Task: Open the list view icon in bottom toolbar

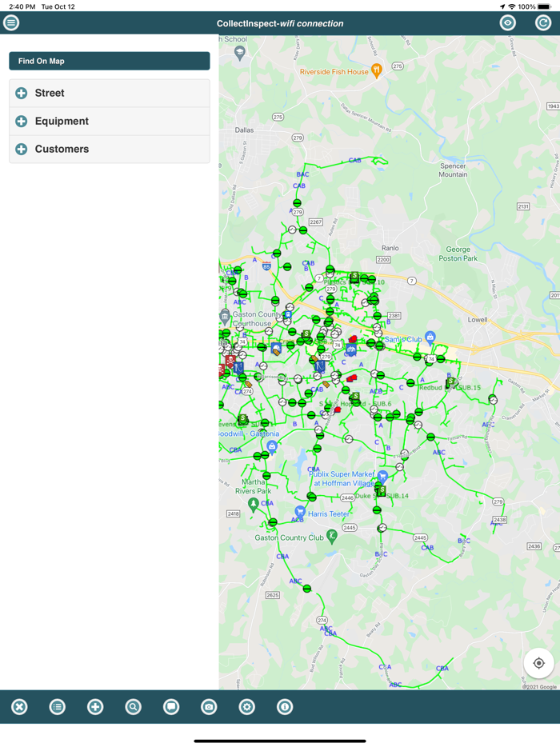Action: pos(57,706)
